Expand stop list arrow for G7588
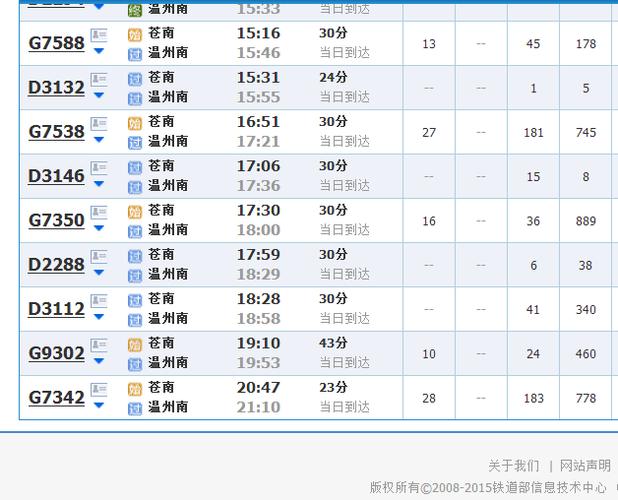The image size is (618, 500). coord(99,51)
